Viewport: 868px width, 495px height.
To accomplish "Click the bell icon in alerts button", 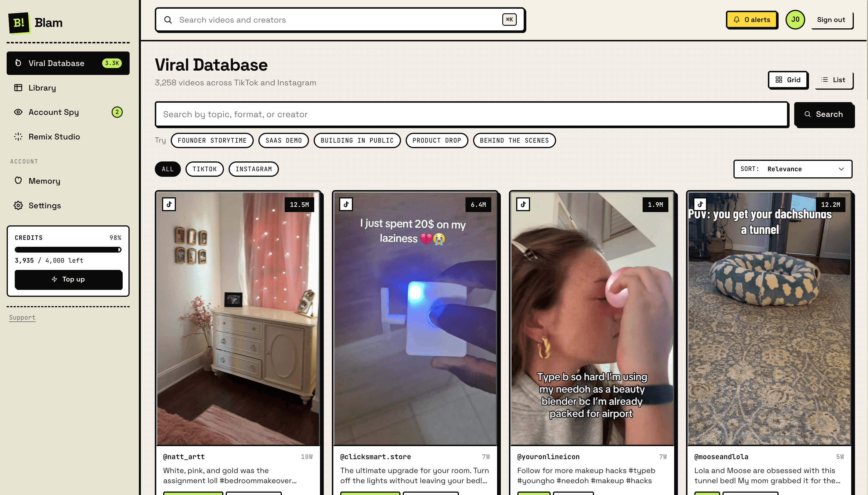I will point(737,20).
